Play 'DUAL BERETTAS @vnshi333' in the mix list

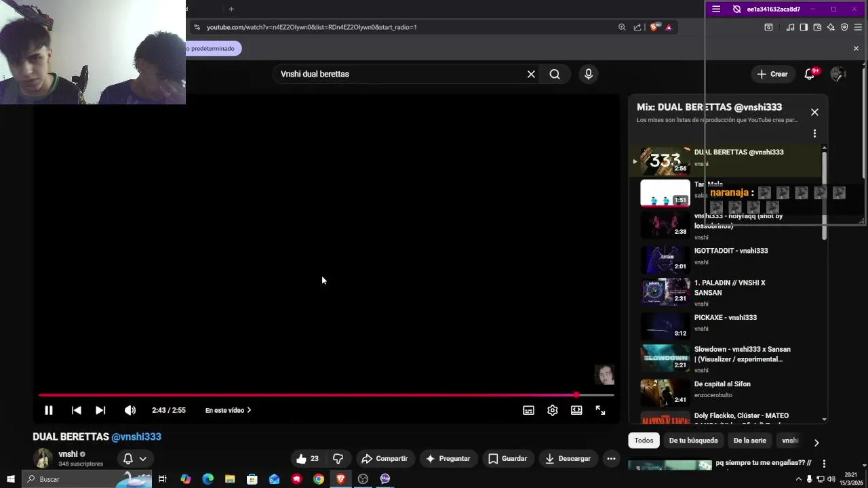tap(726, 160)
